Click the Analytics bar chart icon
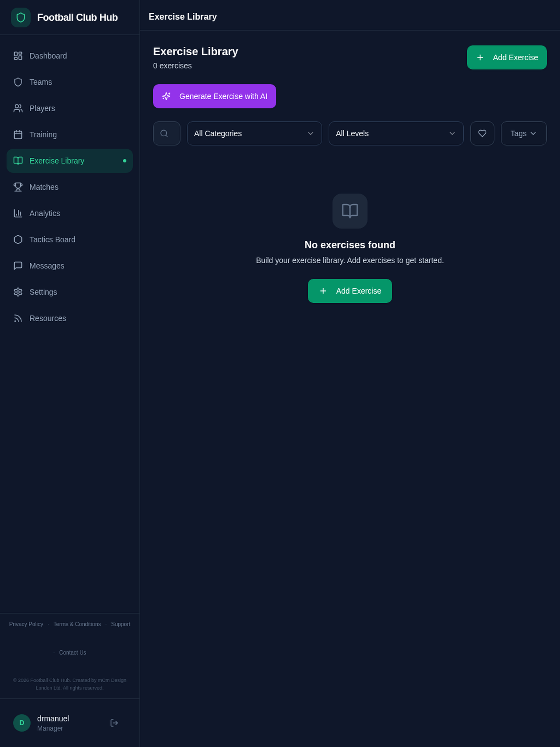The image size is (560, 747). coord(18,213)
